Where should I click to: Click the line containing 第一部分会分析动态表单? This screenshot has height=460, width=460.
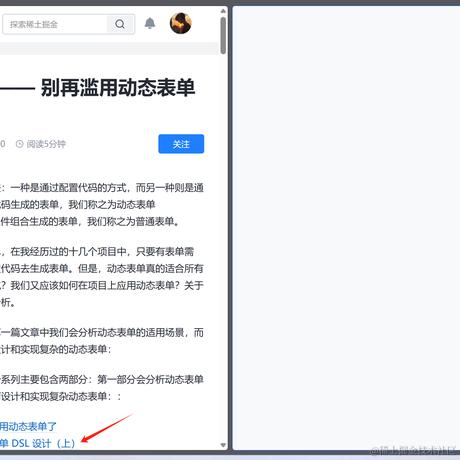[x=102, y=379]
